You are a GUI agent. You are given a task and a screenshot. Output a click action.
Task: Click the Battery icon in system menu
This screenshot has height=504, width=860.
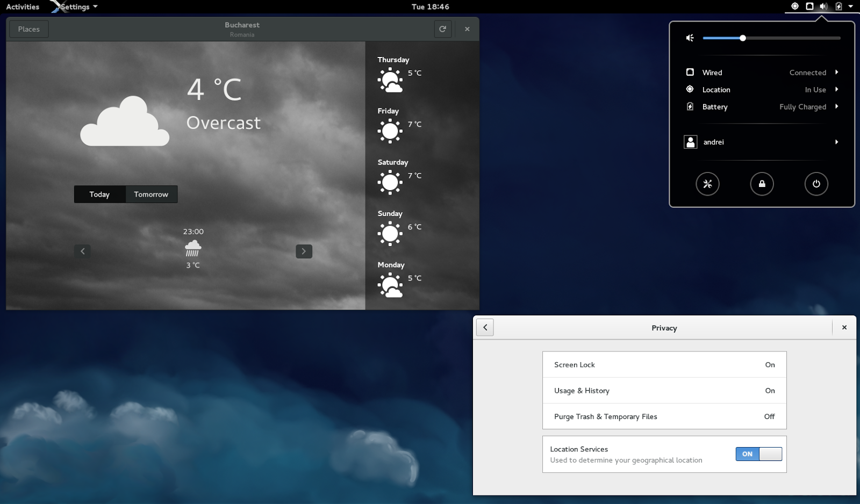pyautogui.click(x=690, y=106)
